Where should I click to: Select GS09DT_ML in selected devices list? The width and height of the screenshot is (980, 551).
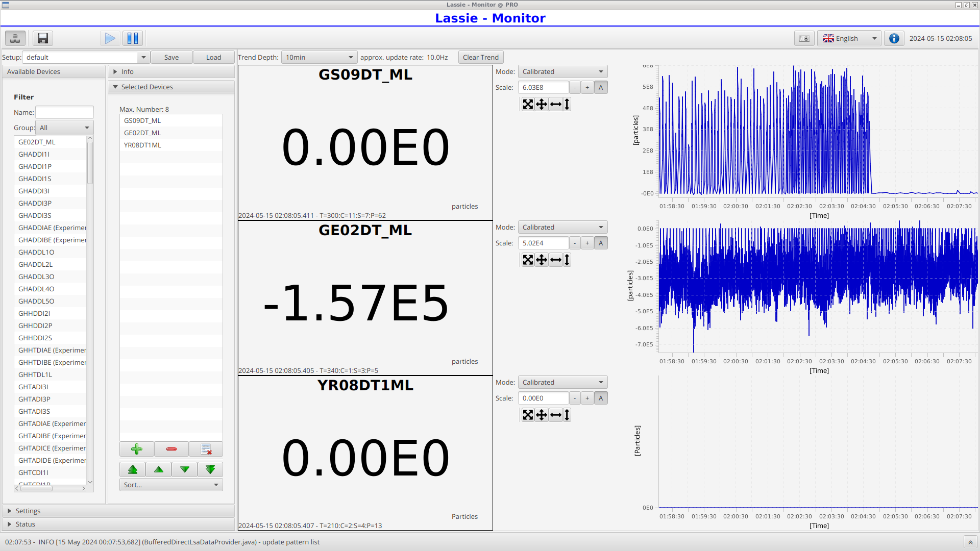click(171, 121)
